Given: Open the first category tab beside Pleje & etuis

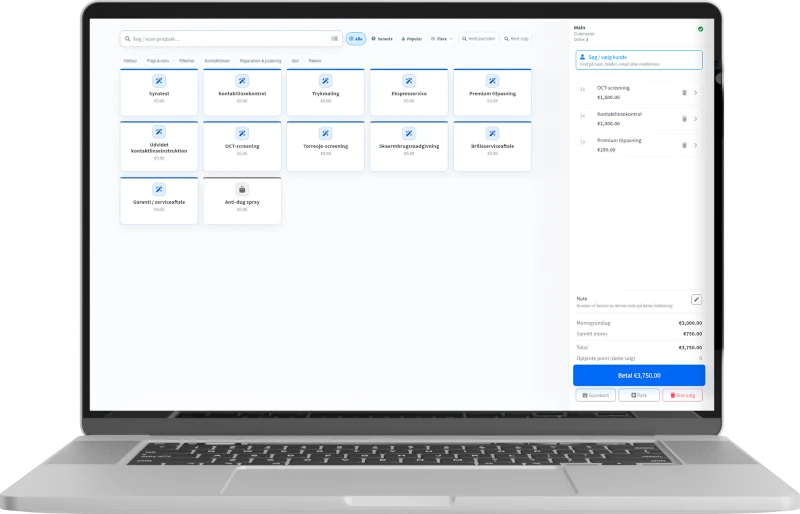Looking at the screenshot, I should point(130,61).
